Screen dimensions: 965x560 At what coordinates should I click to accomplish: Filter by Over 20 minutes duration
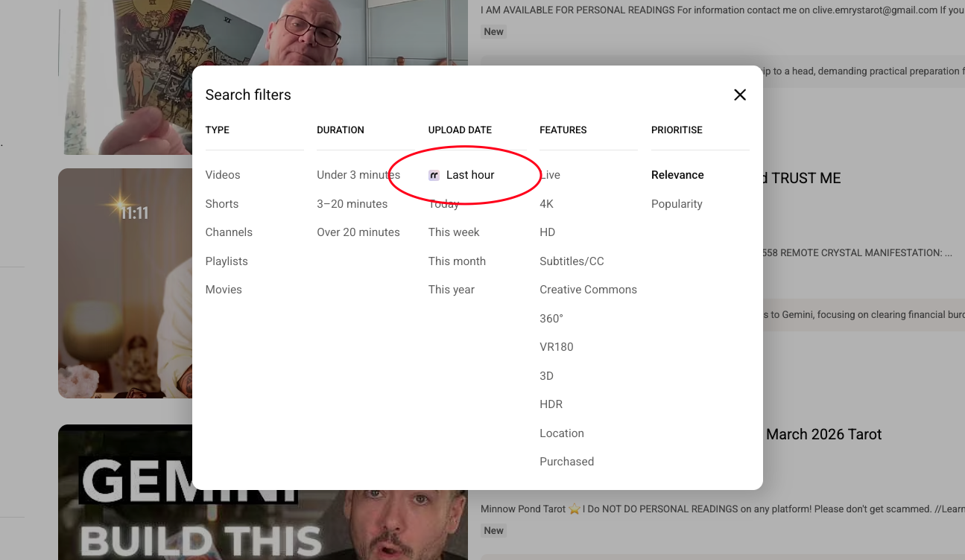(x=358, y=232)
